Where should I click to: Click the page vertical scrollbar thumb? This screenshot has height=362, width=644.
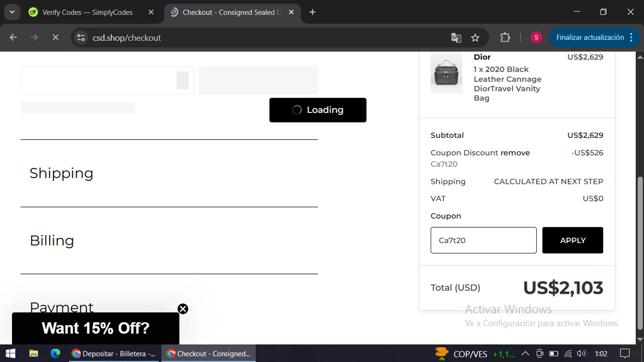click(640, 253)
